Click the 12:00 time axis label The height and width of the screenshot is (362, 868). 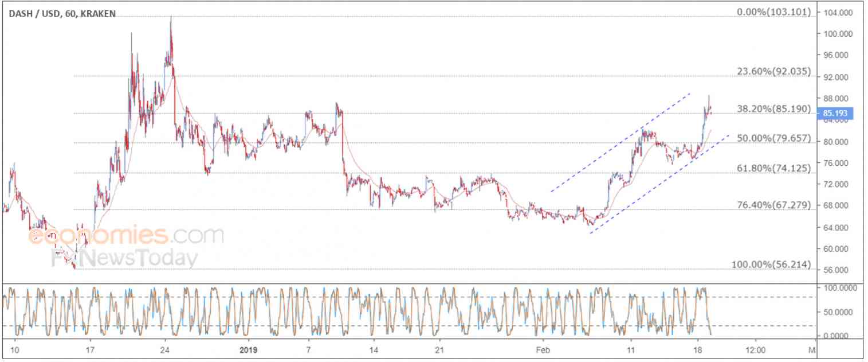click(x=756, y=349)
